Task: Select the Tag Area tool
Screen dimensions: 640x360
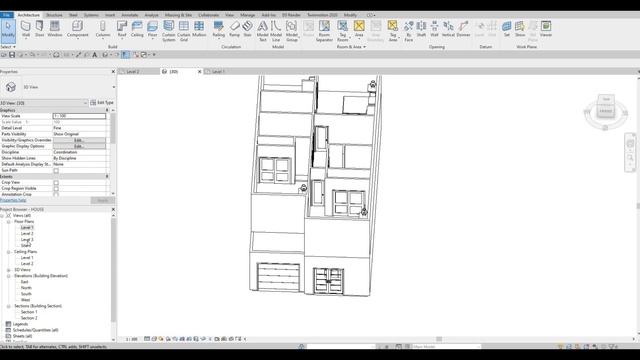Action: click(393, 31)
